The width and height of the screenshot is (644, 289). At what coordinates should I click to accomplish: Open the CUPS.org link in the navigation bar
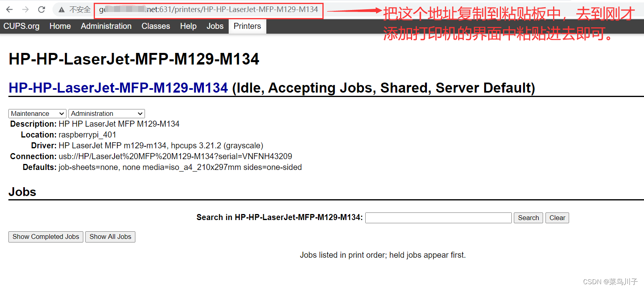(22, 26)
